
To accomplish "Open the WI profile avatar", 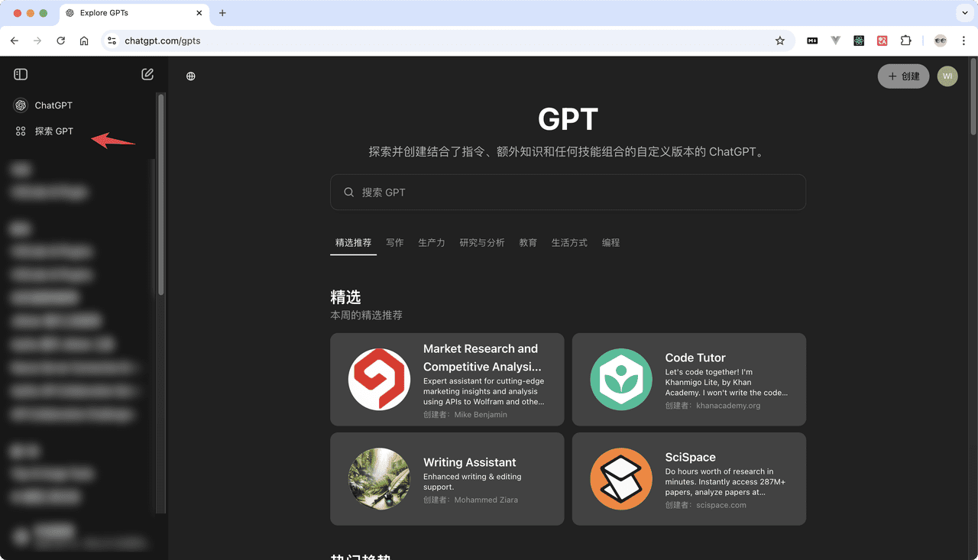I will pos(947,76).
